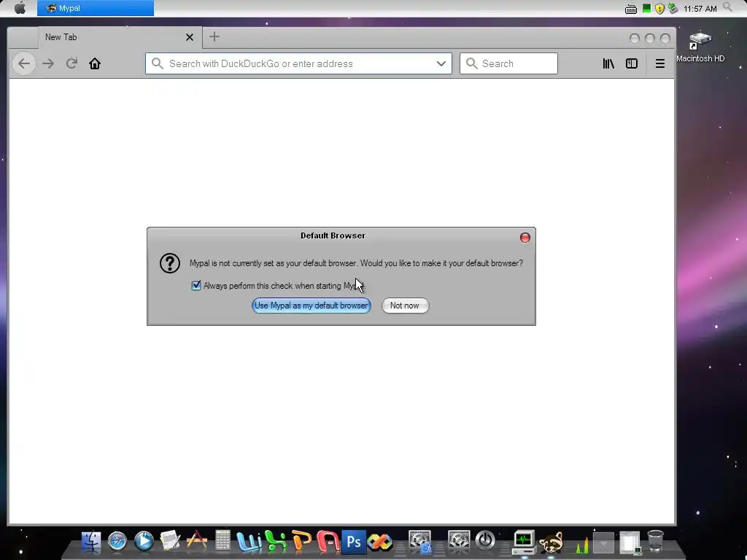The width and height of the screenshot is (747, 560).
Task: Show the sidebars panel icon
Action: pyautogui.click(x=632, y=63)
